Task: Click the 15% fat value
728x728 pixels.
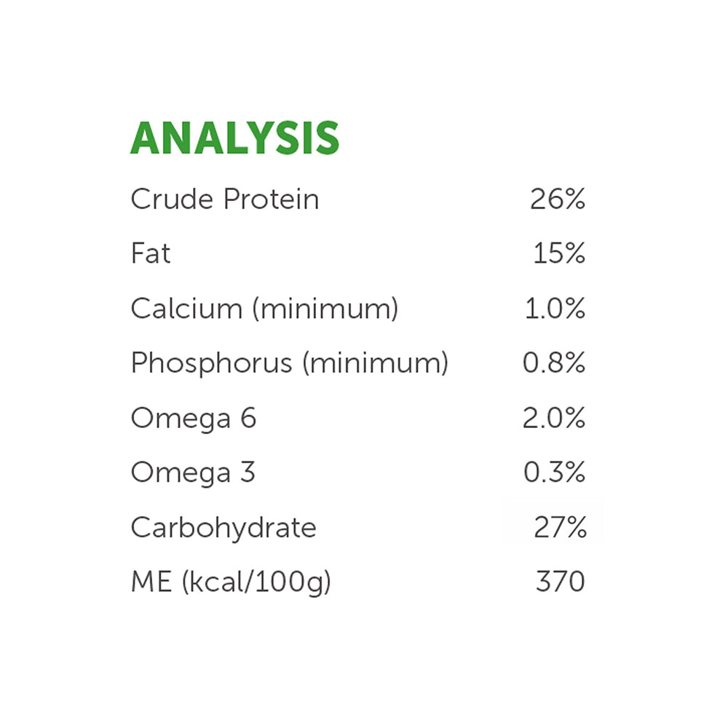Action: [x=558, y=254]
